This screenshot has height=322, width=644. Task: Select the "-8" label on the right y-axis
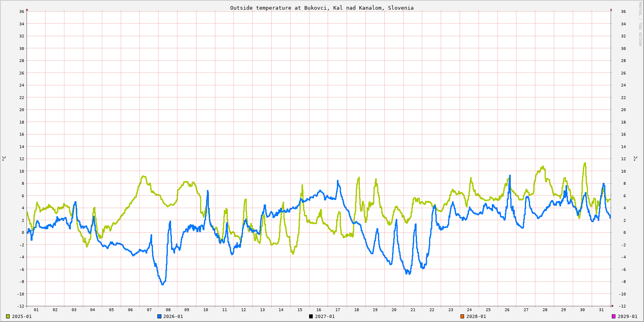coord(623,282)
